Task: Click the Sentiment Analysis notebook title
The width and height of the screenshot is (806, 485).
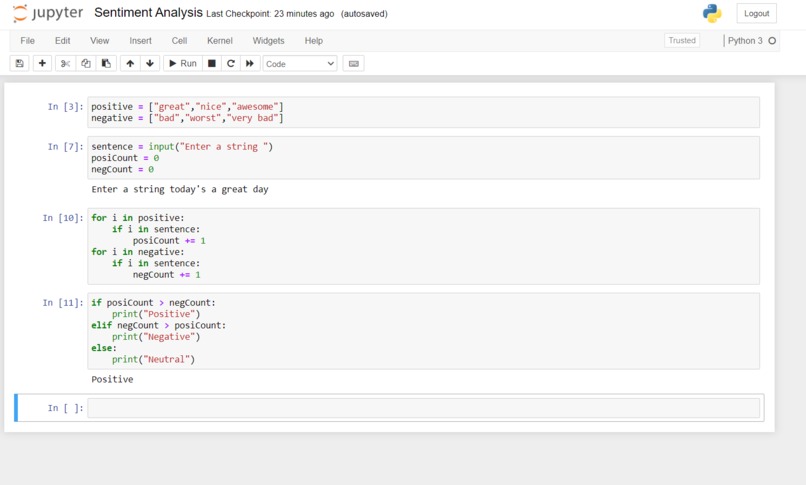Action: tap(148, 13)
